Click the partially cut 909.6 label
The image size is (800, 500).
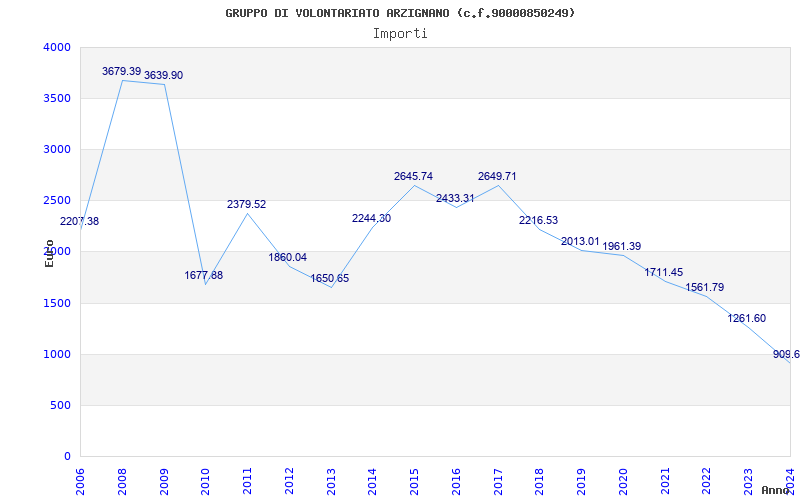[786, 355]
